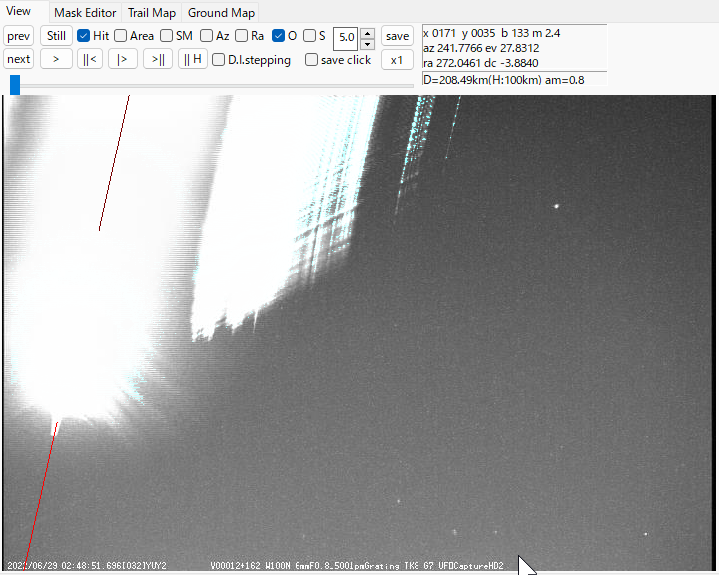Check the D.I.stepping option
Viewport: 719px width, 575px height.
(x=218, y=60)
